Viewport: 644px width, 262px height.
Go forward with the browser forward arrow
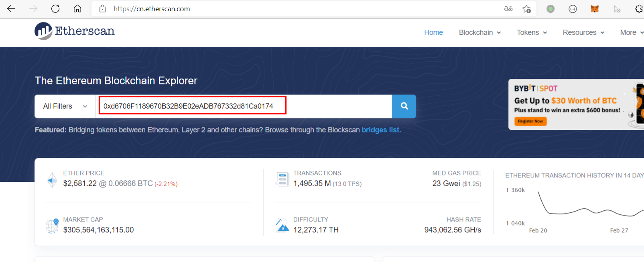33,8
